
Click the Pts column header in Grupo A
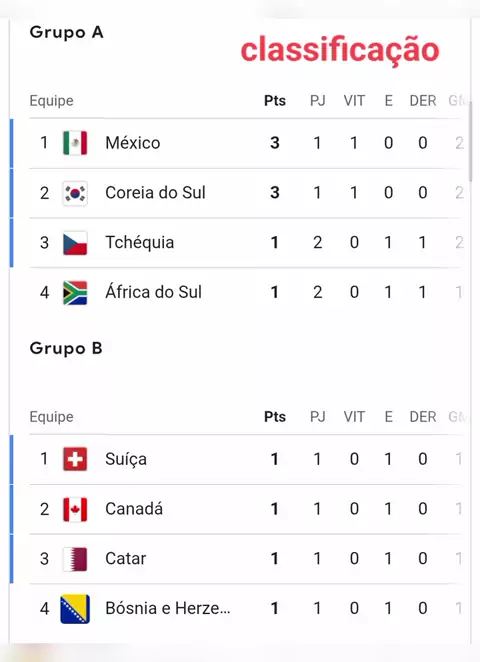(275, 101)
